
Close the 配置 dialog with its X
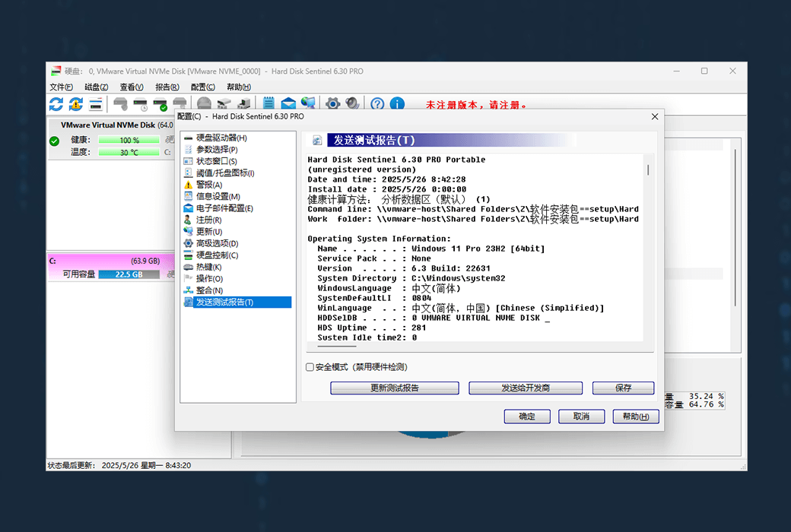[x=654, y=116]
